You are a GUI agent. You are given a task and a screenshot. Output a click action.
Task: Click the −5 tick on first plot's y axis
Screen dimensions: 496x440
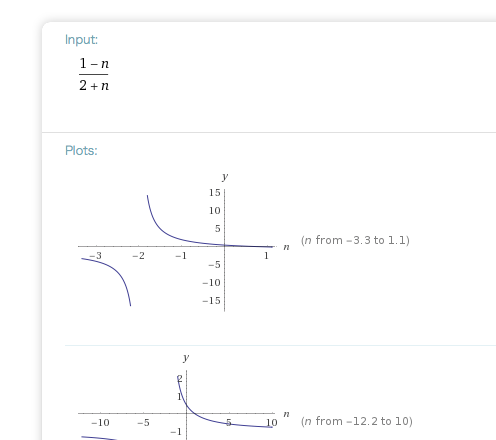tap(214, 265)
